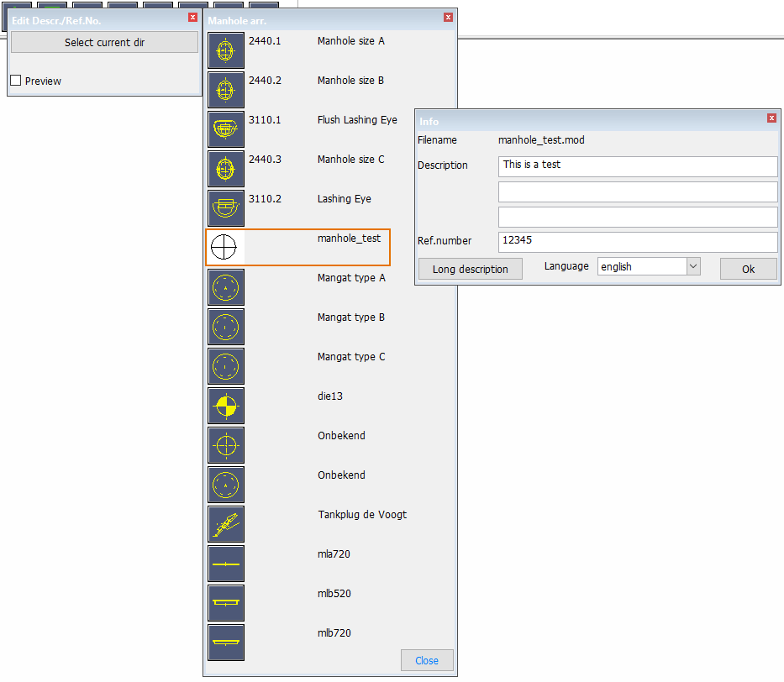Click the Manhole size B icon

[225, 90]
